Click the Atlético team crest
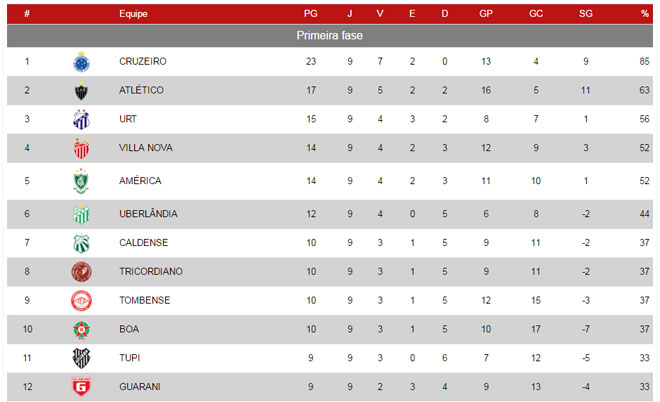 point(81,91)
